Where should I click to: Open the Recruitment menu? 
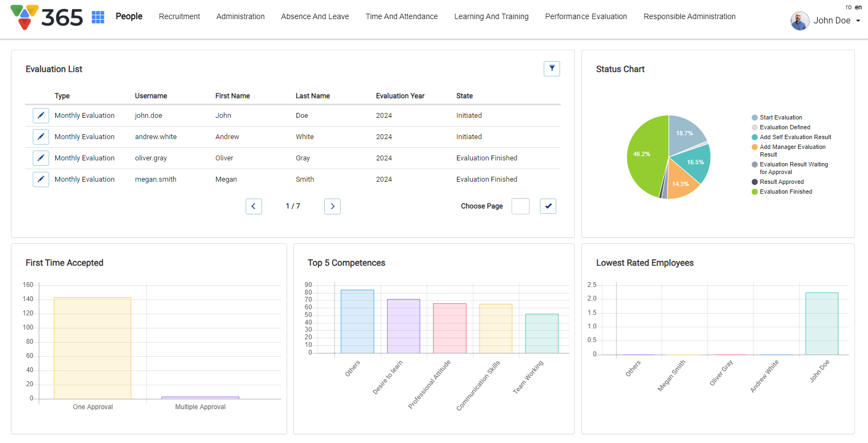coord(179,17)
